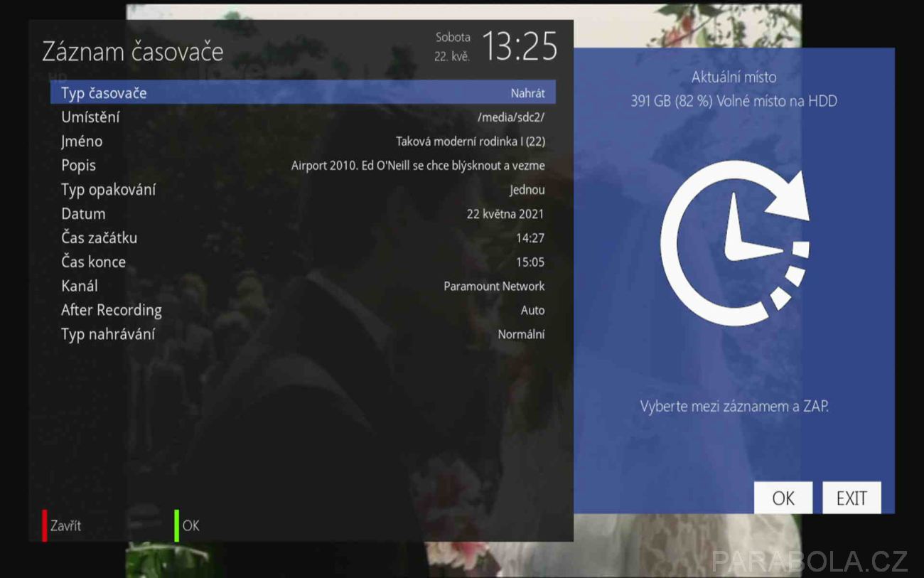The width and height of the screenshot is (924, 578).
Task: Select the After Recording row
Action: 303,311
